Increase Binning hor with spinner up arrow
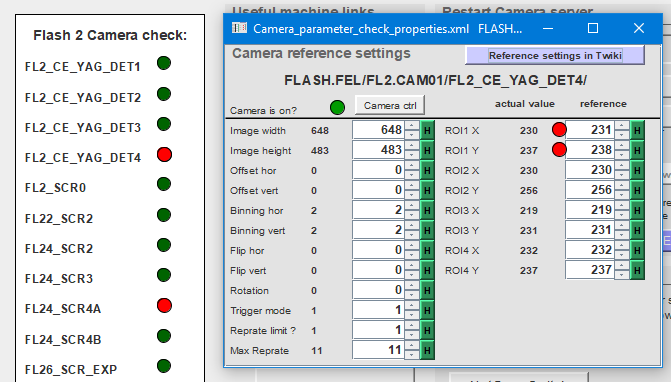This screenshot has width=671, height=382. click(412, 206)
